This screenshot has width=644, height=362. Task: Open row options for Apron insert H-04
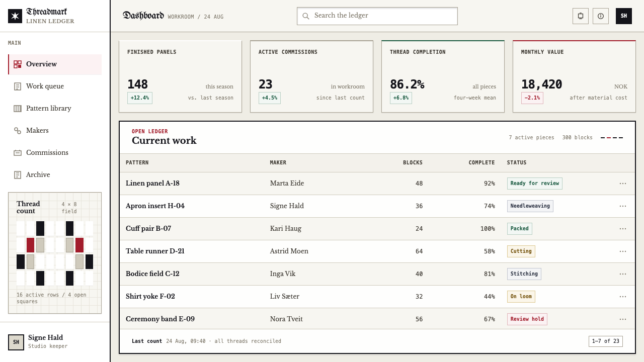(623, 206)
